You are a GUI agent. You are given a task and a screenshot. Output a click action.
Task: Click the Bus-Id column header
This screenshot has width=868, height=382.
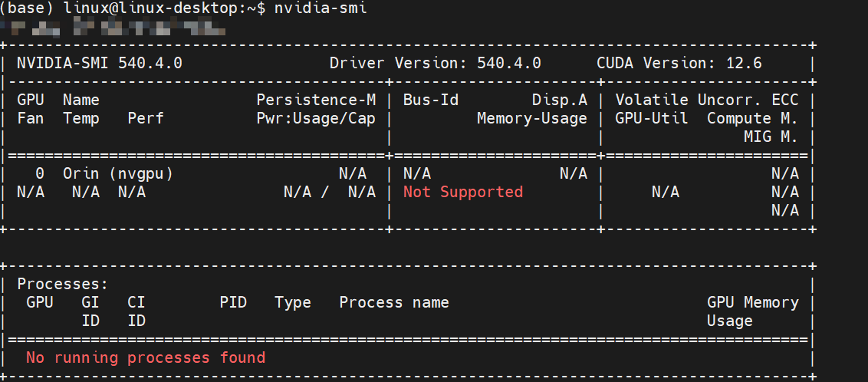(430, 100)
